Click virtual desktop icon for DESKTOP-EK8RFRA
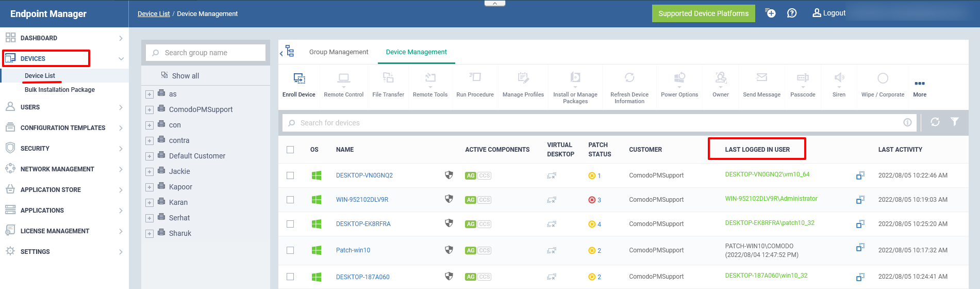980x289 pixels. (x=552, y=224)
